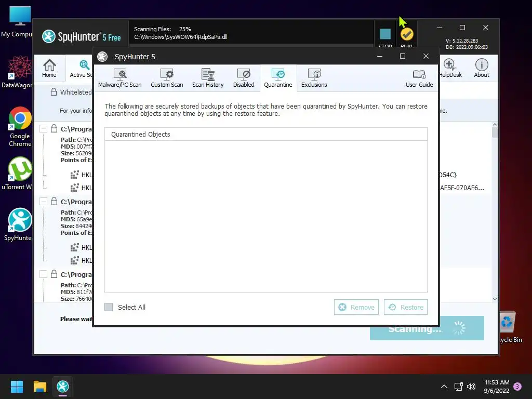Screen dimensions: 532x399
Task: Collapse the first C:\Progra tree entry
Action: click(43, 129)
